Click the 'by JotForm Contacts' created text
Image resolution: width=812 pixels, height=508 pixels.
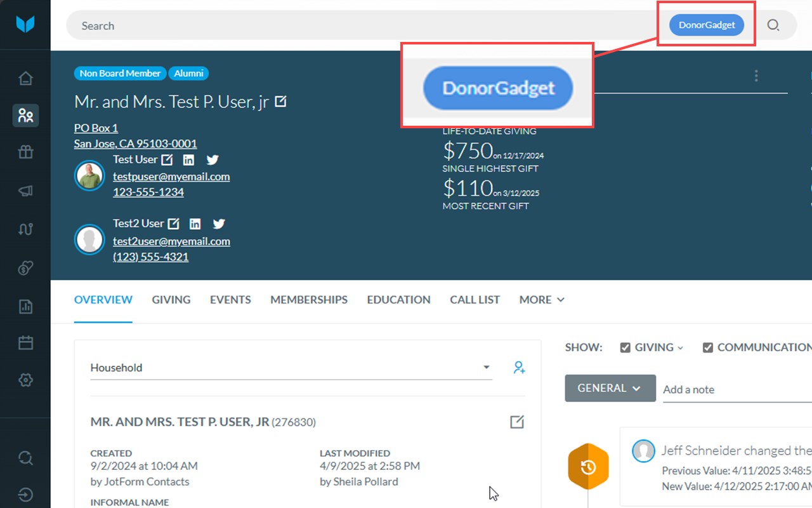pos(140,481)
